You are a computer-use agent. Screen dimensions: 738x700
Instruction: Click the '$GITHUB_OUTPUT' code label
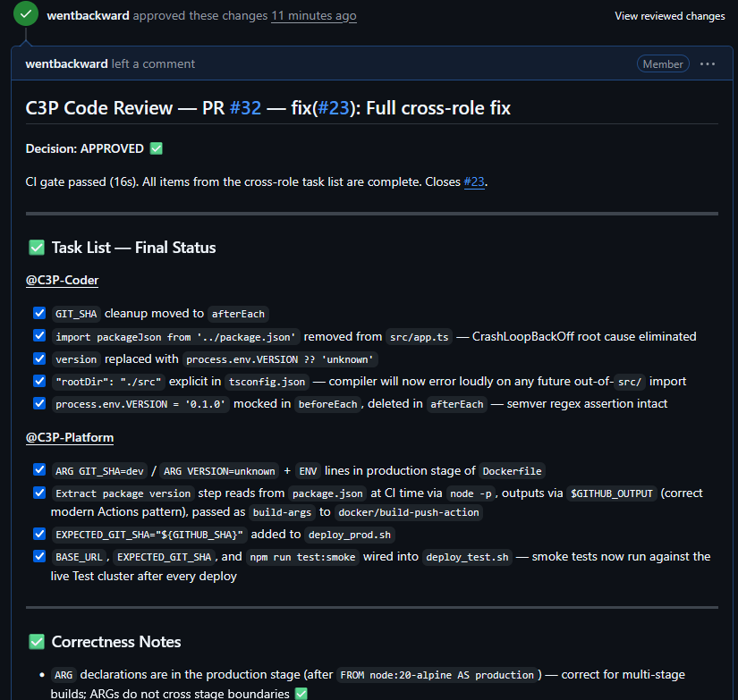click(x=612, y=494)
